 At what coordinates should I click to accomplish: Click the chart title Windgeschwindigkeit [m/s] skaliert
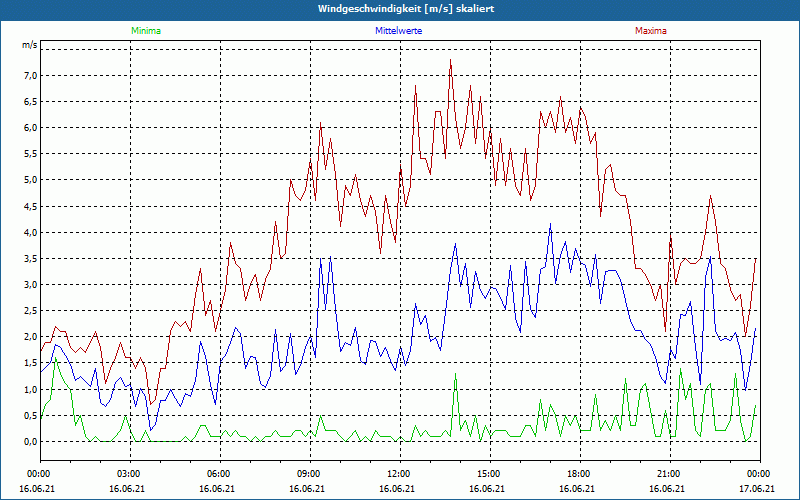point(406,9)
